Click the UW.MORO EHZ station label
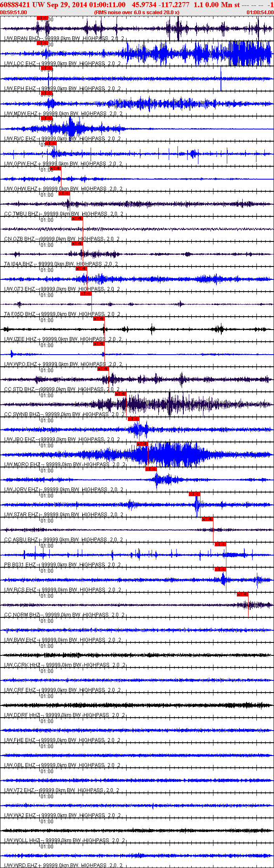Viewport: 274px width, 868px height. (22, 464)
